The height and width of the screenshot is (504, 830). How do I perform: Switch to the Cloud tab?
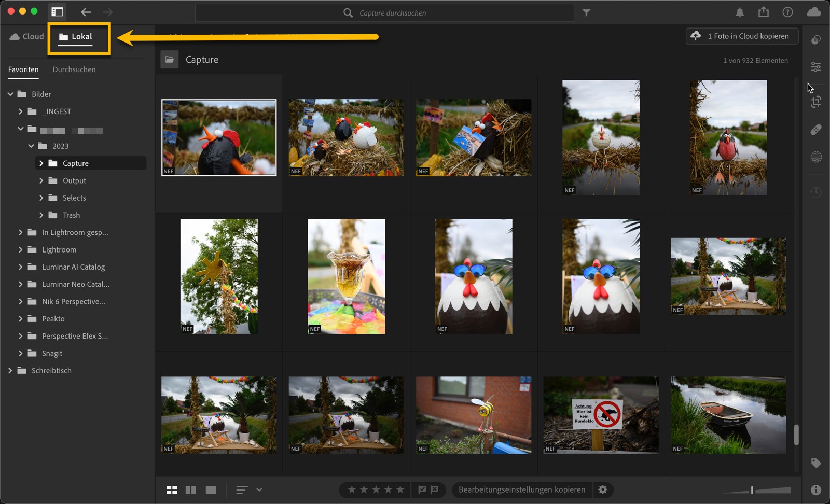coord(27,37)
